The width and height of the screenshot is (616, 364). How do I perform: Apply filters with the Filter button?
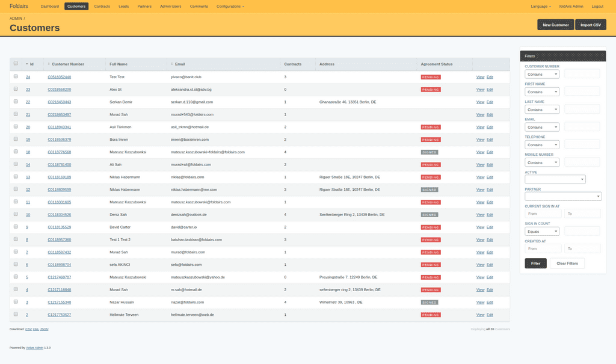[x=535, y=263]
